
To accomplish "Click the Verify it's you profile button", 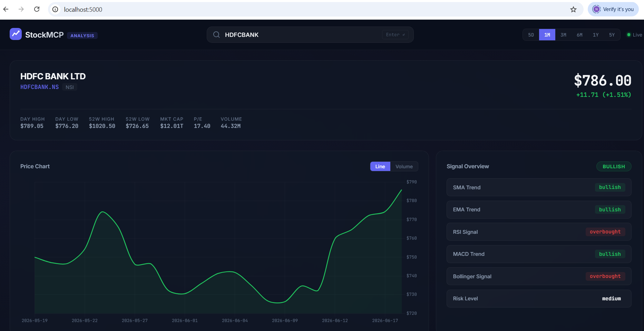I will click(x=613, y=9).
